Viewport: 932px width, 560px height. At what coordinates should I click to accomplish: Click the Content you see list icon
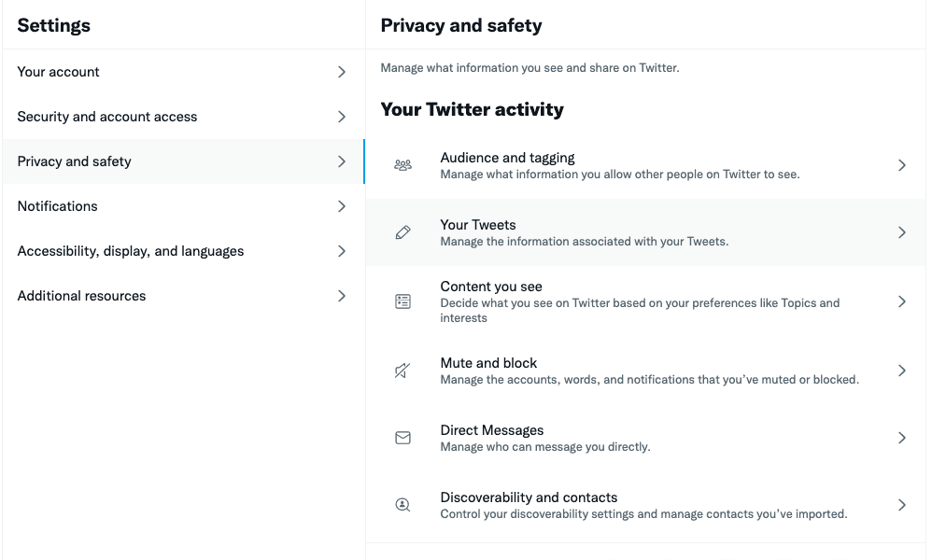(x=402, y=301)
